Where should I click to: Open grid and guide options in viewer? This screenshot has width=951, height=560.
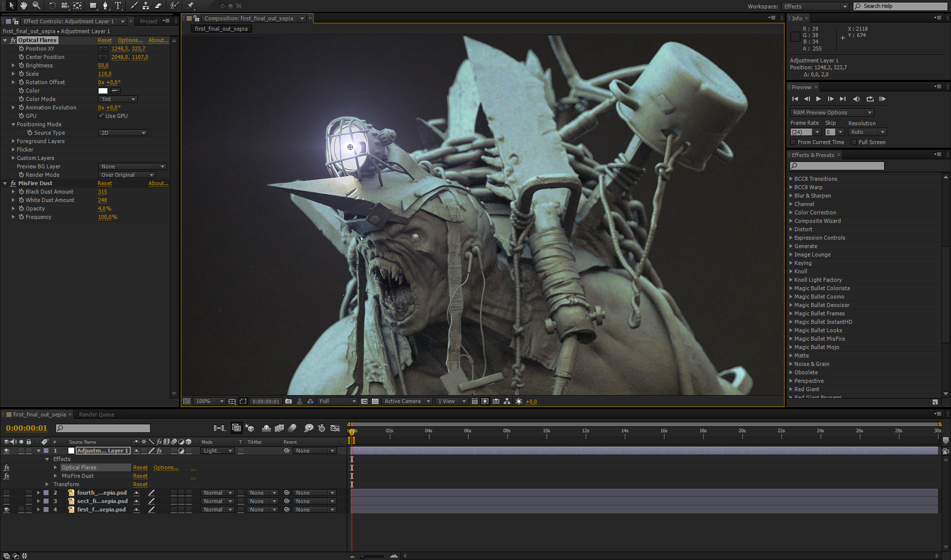(232, 401)
